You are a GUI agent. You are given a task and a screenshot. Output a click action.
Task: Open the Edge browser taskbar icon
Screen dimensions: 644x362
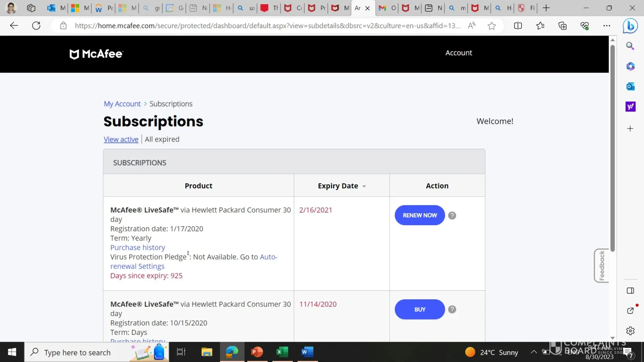[x=232, y=352]
